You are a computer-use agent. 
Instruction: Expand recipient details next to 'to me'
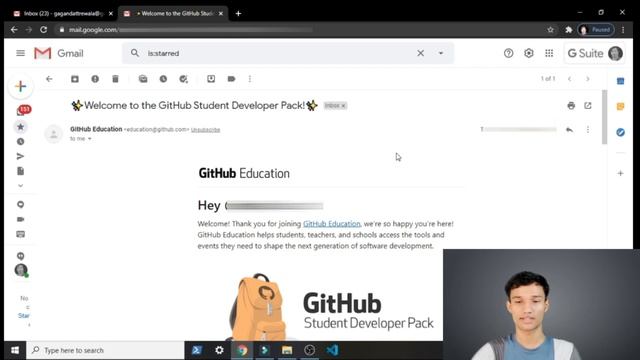[x=90, y=139]
